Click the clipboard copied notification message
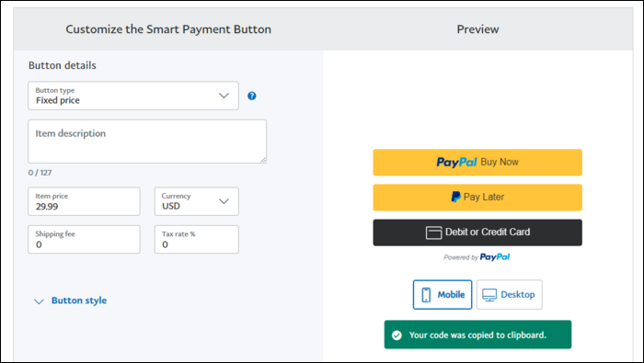Image resolution: width=644 pixels, height=363 pixels. click(477, 335)
